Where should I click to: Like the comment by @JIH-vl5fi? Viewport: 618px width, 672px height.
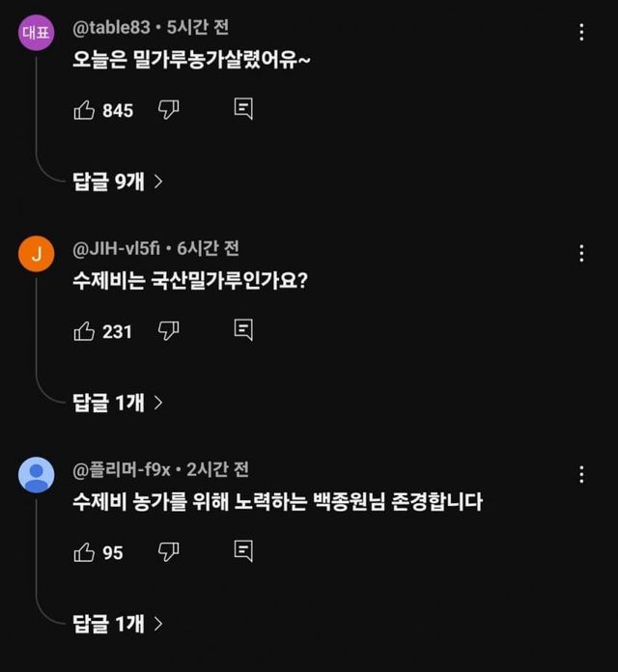[84, 331]
